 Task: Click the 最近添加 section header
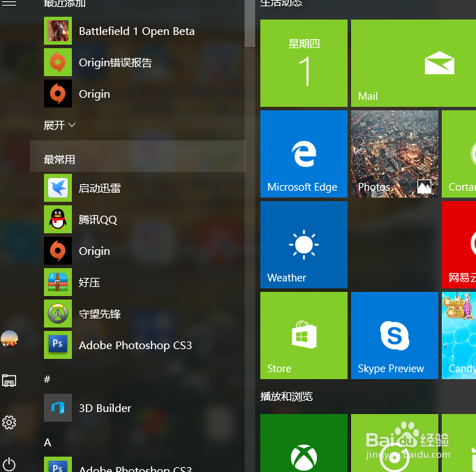click(65, 3)
